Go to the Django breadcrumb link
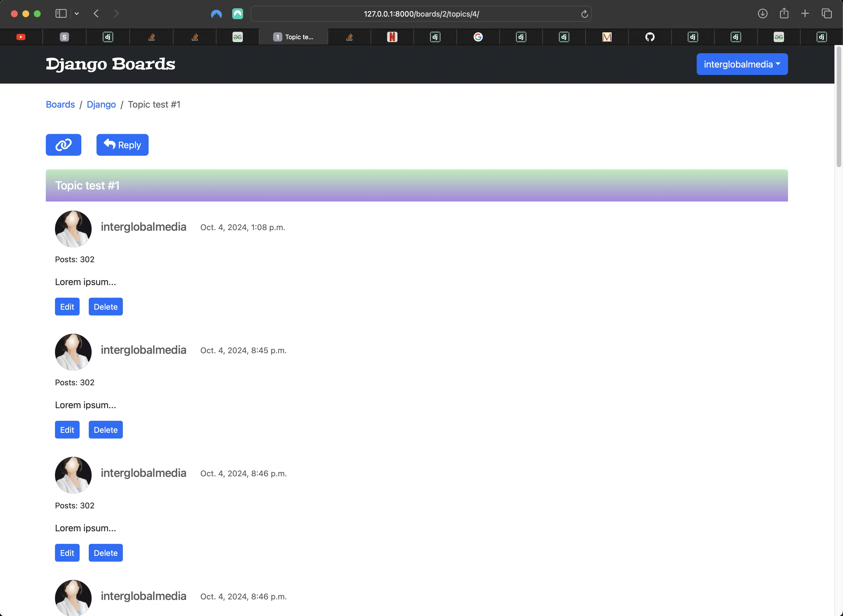This screenshot has height=616, width=843. 101,104
